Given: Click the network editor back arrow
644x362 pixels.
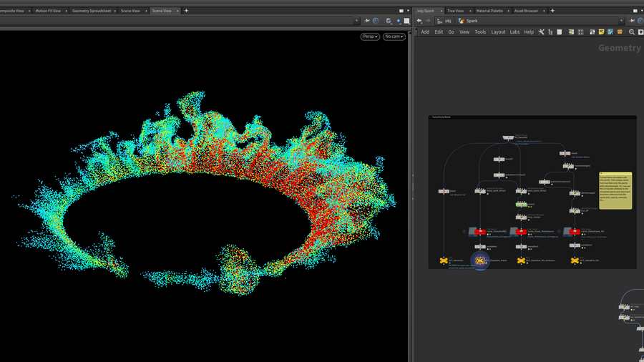Looking at the screenshot, I should point(419,21).
